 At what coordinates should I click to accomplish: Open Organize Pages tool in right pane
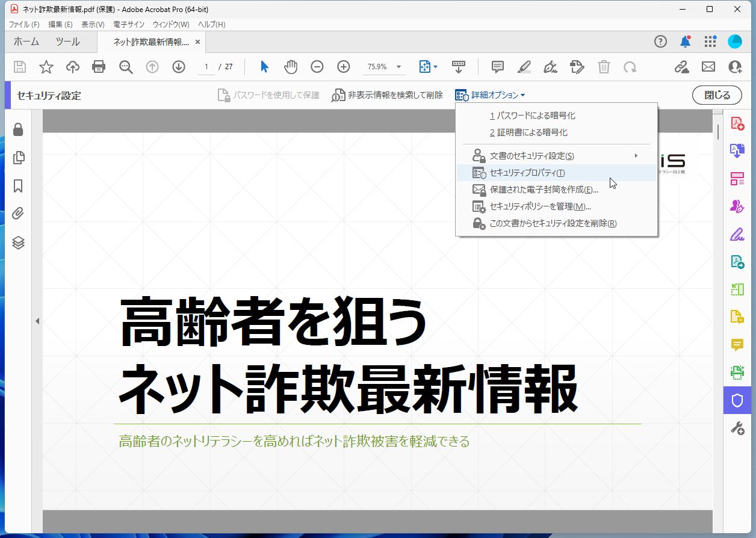click(737, 178)
